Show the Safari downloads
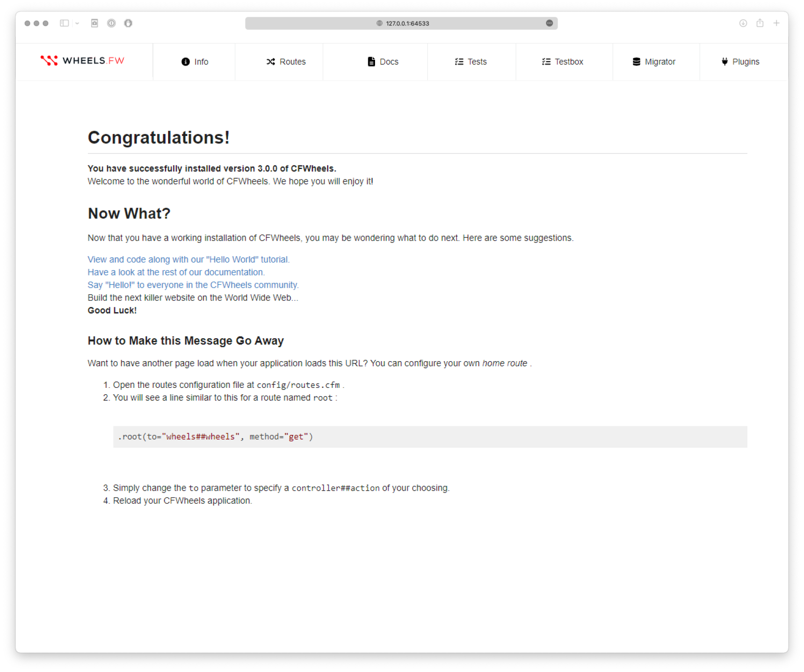 pyautogui.click(x=743, y=23)
